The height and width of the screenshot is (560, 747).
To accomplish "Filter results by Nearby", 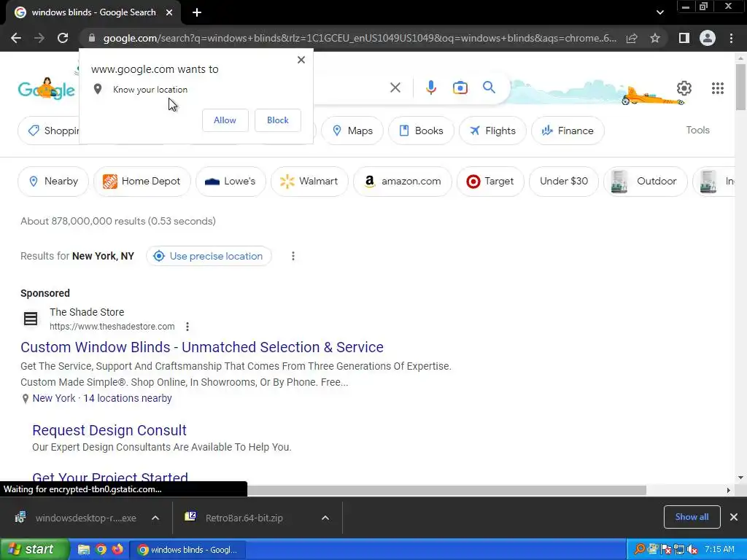I will [x=53, y=182].
